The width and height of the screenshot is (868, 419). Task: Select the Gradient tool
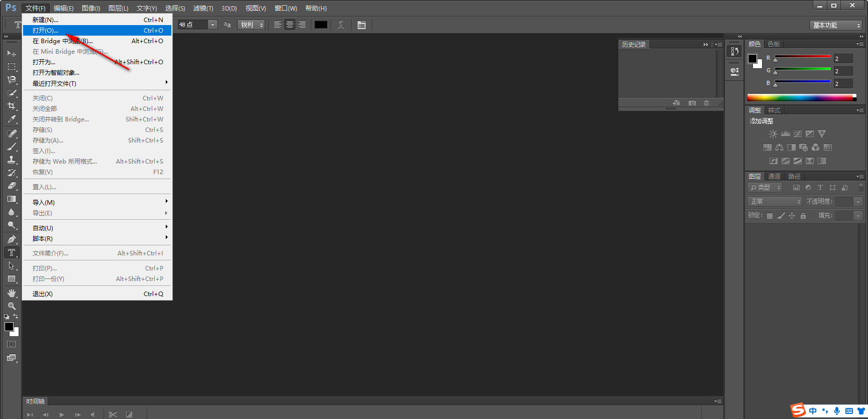tap(12, 199)
